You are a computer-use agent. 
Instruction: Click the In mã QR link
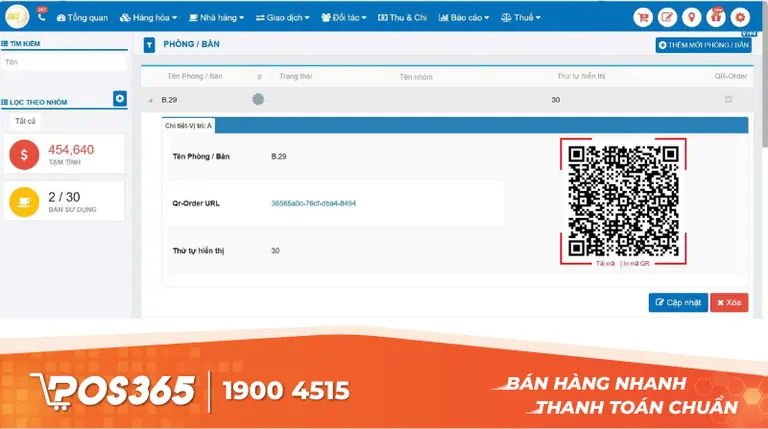636,263
